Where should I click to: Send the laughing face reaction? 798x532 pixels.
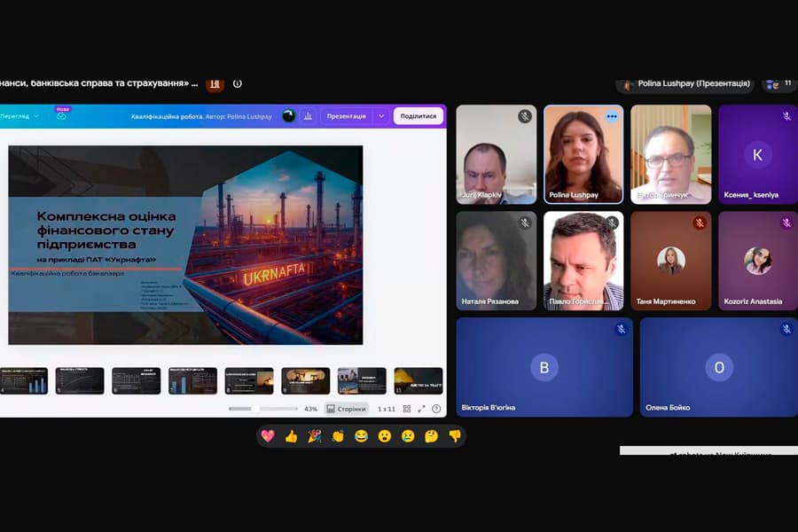[x=362, y=435]
